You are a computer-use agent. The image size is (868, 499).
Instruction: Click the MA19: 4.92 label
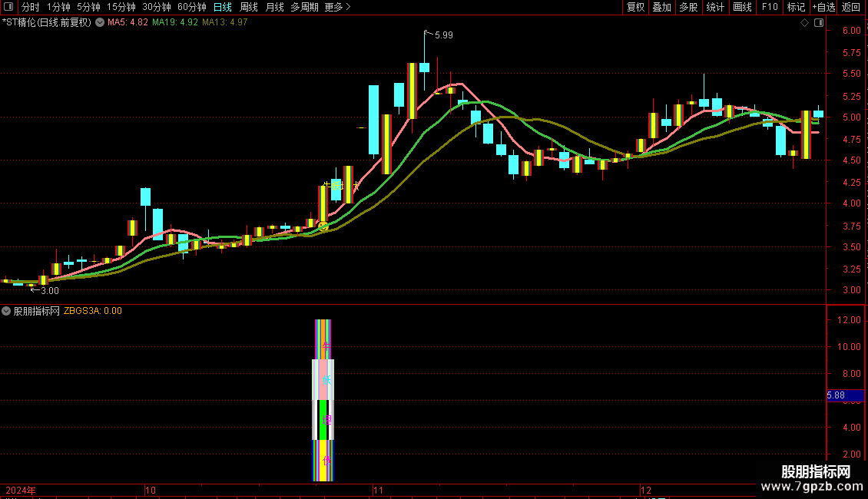click(175, 23)
